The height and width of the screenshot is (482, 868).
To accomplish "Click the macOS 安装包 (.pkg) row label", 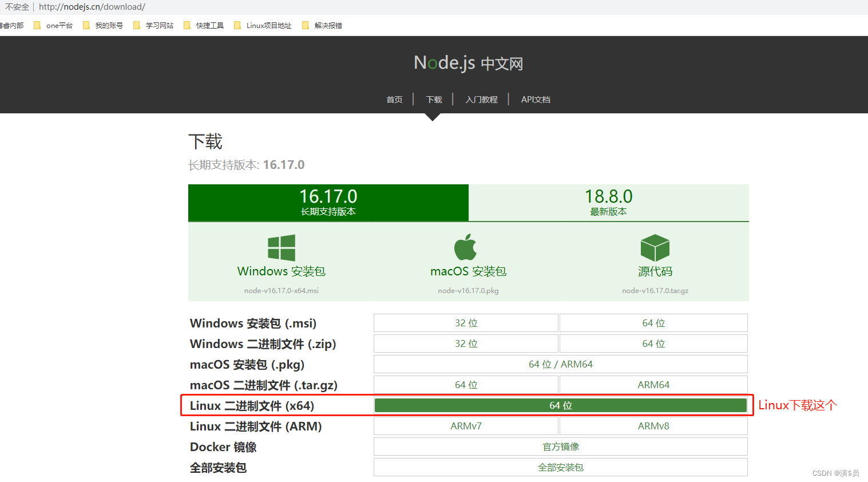I will click(x=247, y=365).
